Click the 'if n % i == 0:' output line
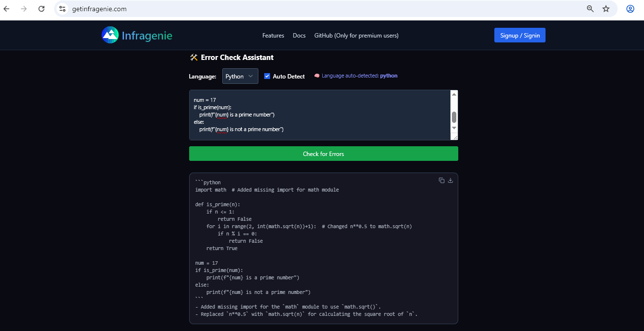This screenshot has height=331, width=644. click(237, 234)
